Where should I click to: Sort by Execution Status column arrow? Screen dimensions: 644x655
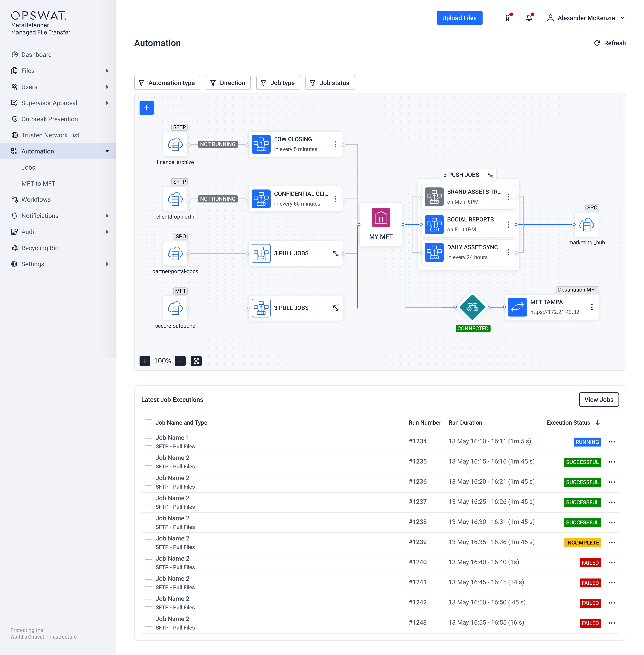click(598, 422)
